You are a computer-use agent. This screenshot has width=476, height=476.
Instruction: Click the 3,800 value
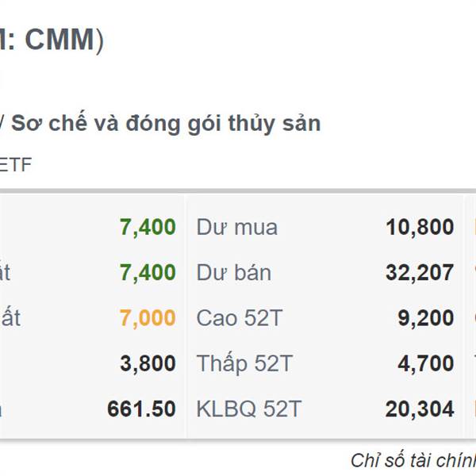pos(148,363)
